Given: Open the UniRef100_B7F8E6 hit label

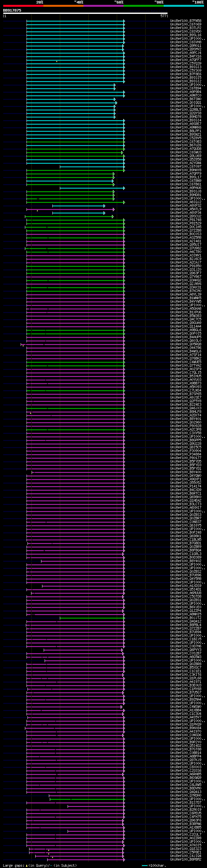Looking at the screenshot, I should point(186,74).
